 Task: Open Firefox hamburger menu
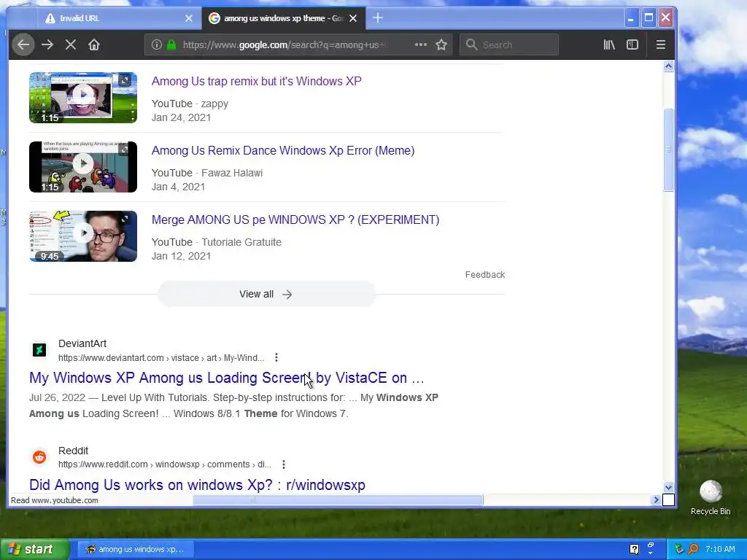pos(660,44)
